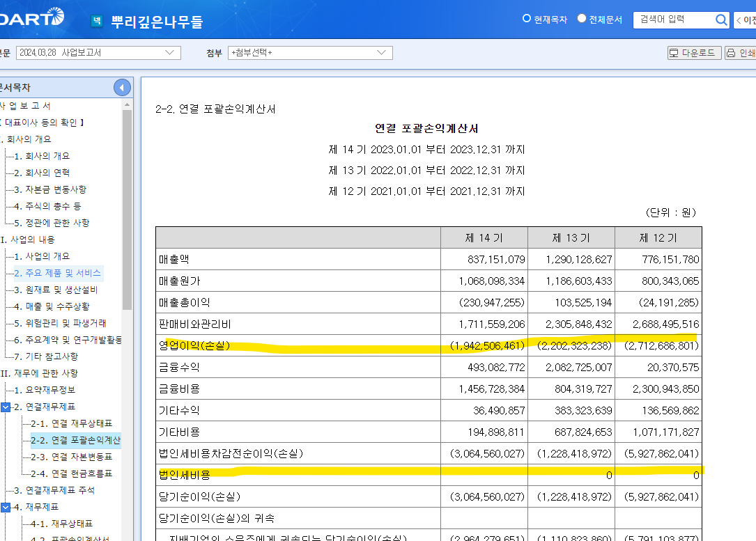Click the 제 13 기 column header
This screenshot has height=541, width=756.
pyautogui.click(x=571, y=238)
